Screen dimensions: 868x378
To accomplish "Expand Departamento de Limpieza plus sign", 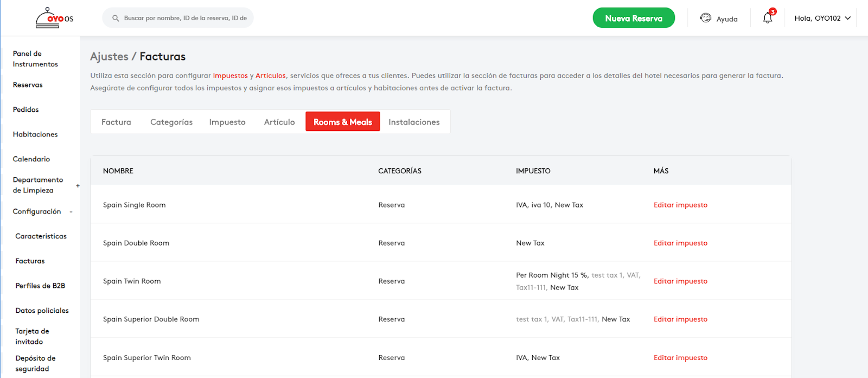I will click(78, 186).
